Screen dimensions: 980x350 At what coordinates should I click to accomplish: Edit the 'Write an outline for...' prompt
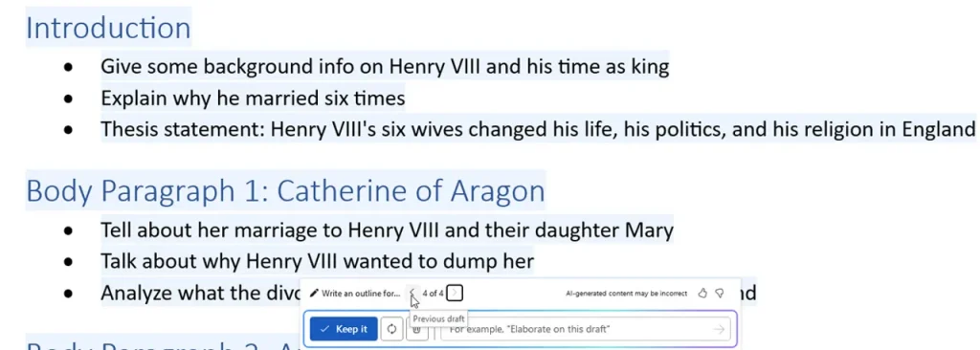pyautogui.click(x=355, y=294)
